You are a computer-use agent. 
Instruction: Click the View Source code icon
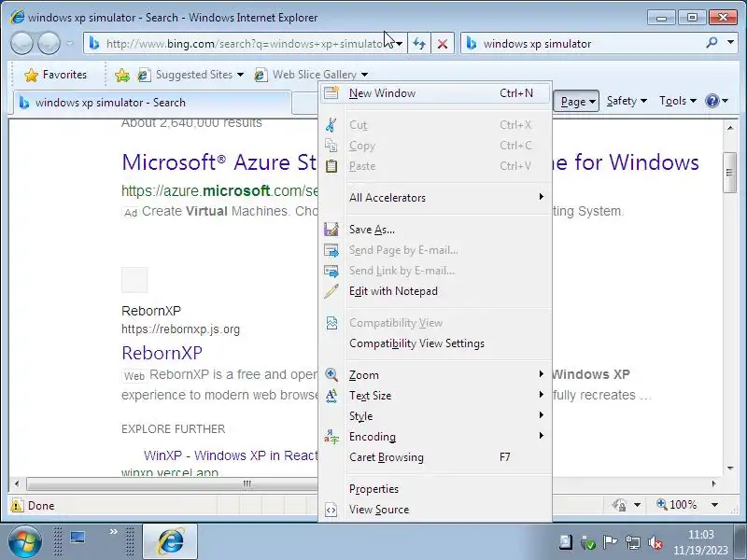[331, 510]
